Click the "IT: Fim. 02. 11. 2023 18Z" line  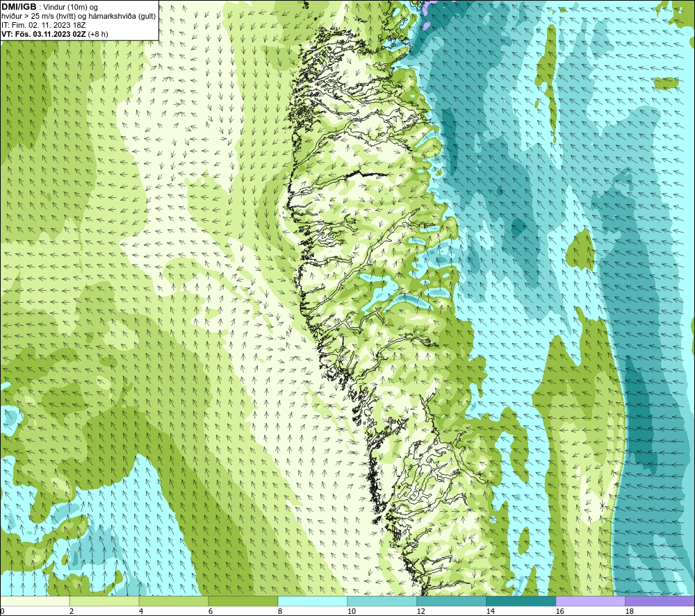[x=43, y=25]
